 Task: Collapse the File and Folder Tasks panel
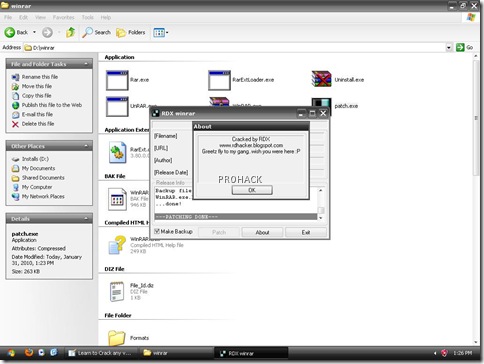pos(86,64)
